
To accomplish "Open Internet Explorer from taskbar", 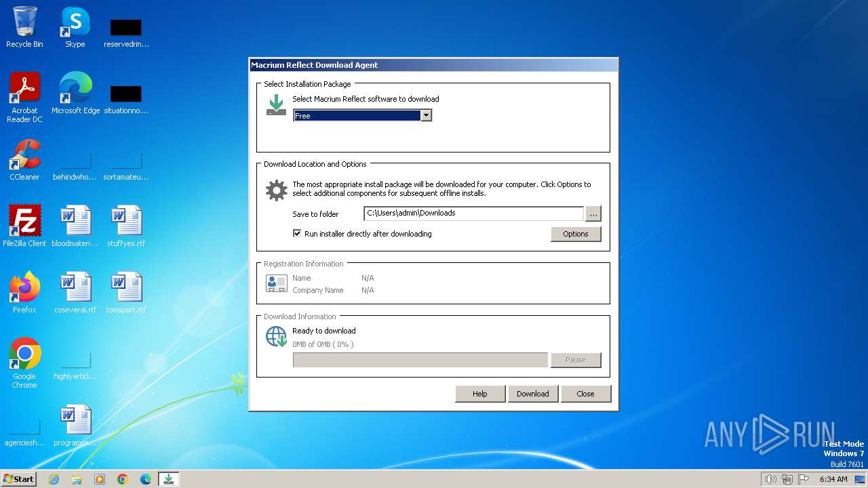I will (x=54, y=479).
